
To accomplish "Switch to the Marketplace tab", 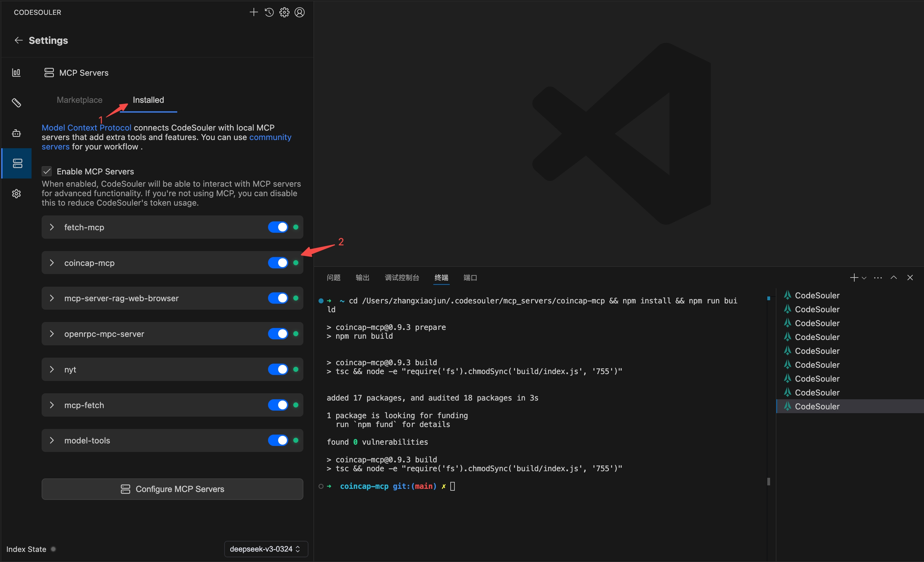I will tap(79, 100).
